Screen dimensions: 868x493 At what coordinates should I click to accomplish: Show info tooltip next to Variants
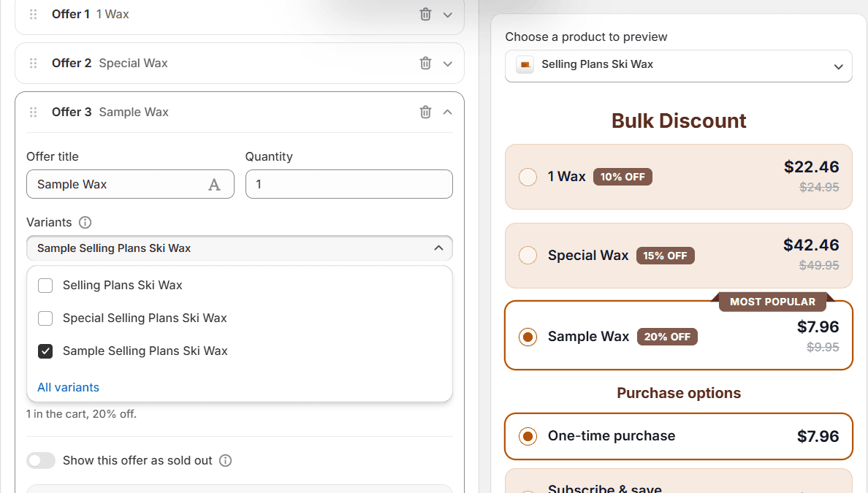coord(85,223)
